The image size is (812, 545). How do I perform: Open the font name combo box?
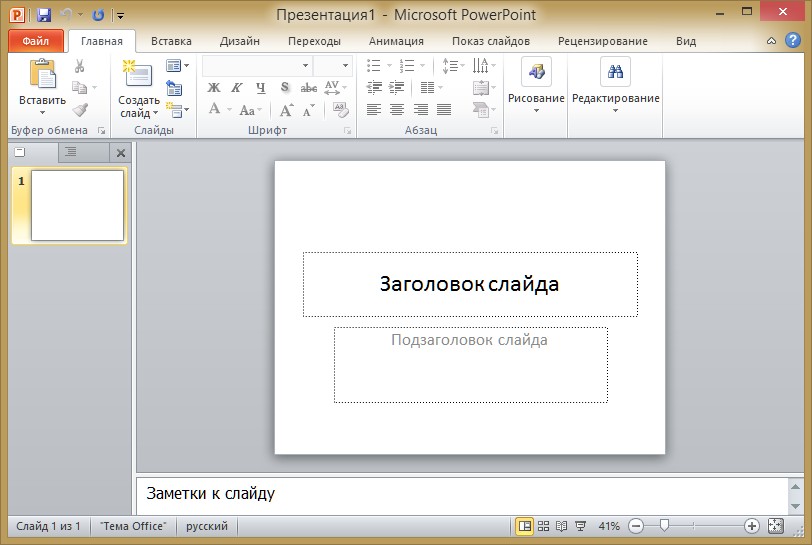click(x=257, y=66)
